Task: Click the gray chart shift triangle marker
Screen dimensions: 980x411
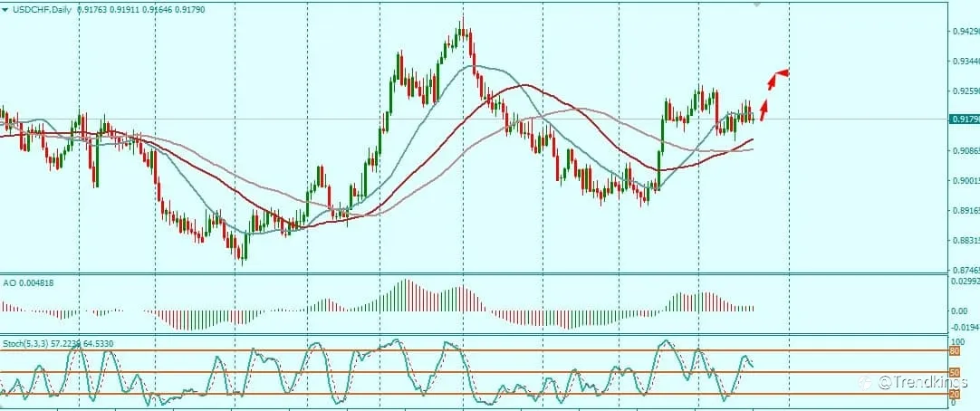Action: [x=757, y=4]
